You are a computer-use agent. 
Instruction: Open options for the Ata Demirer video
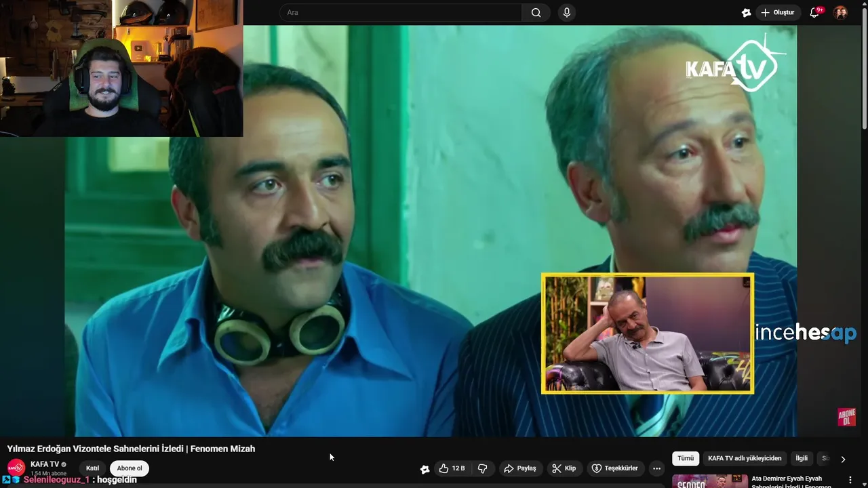point(850,480)
